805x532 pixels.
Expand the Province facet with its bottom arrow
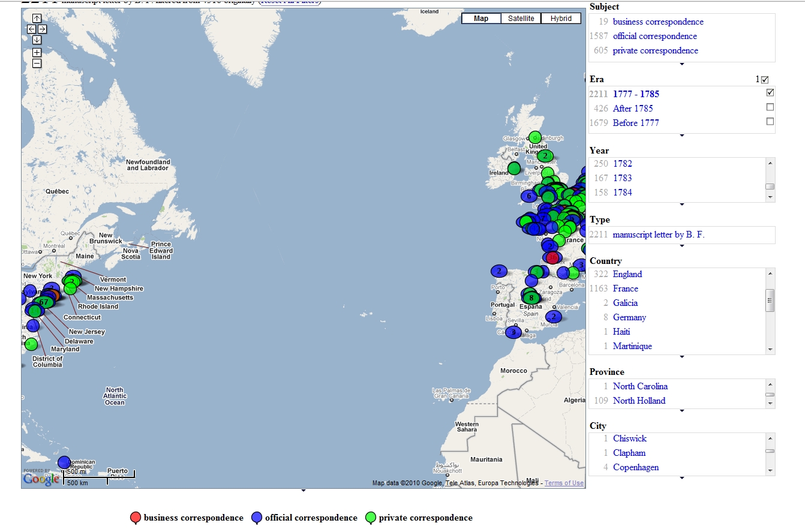coord(682,411)
